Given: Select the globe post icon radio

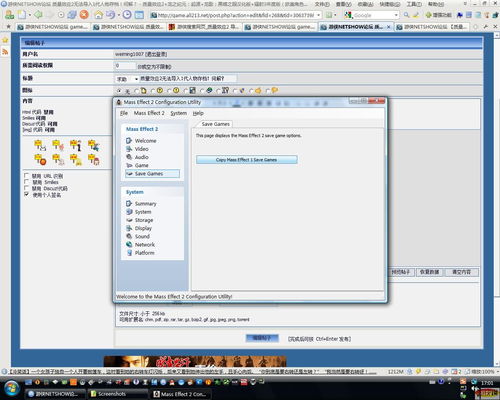Looking at the screenshot, I should pyautogui.click(x=202, y=91).
